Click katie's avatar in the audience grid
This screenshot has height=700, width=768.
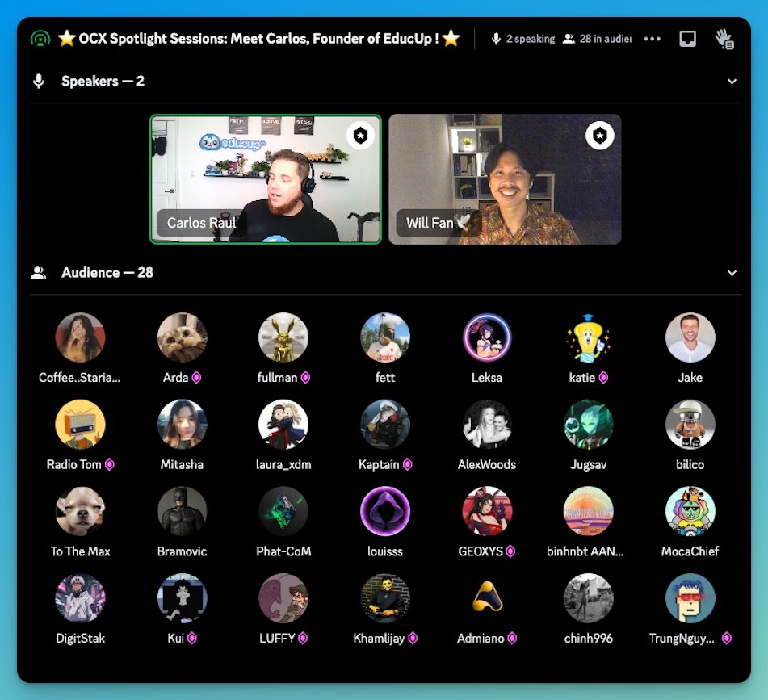(x=588, y=337)
